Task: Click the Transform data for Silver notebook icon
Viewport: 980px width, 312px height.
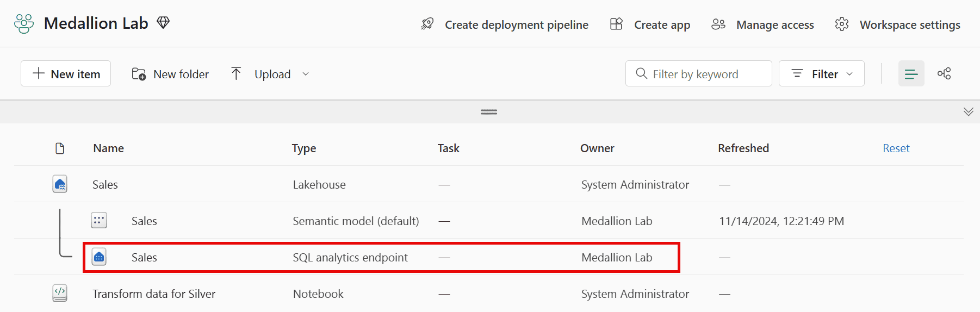Action: (x=60, y=294)
